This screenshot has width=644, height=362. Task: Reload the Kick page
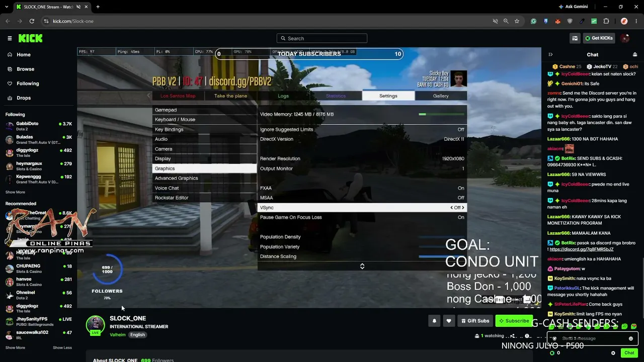click(32, 21)
